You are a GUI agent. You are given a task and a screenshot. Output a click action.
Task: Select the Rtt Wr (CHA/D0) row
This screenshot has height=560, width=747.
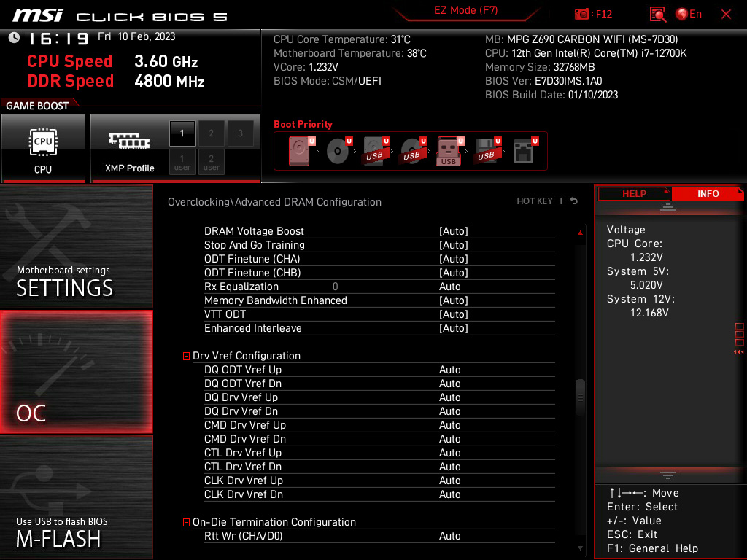tap(379, 536)
